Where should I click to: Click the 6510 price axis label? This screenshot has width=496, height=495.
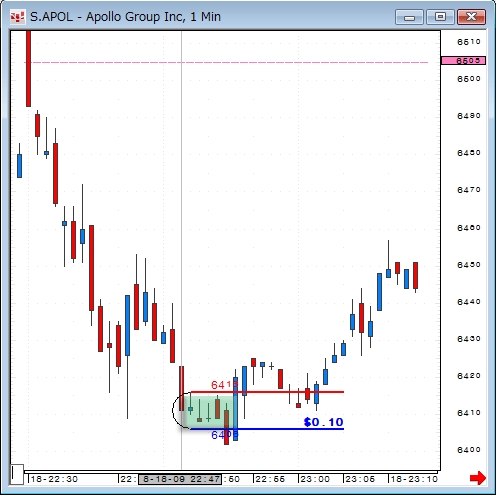(x=469, y=42)
